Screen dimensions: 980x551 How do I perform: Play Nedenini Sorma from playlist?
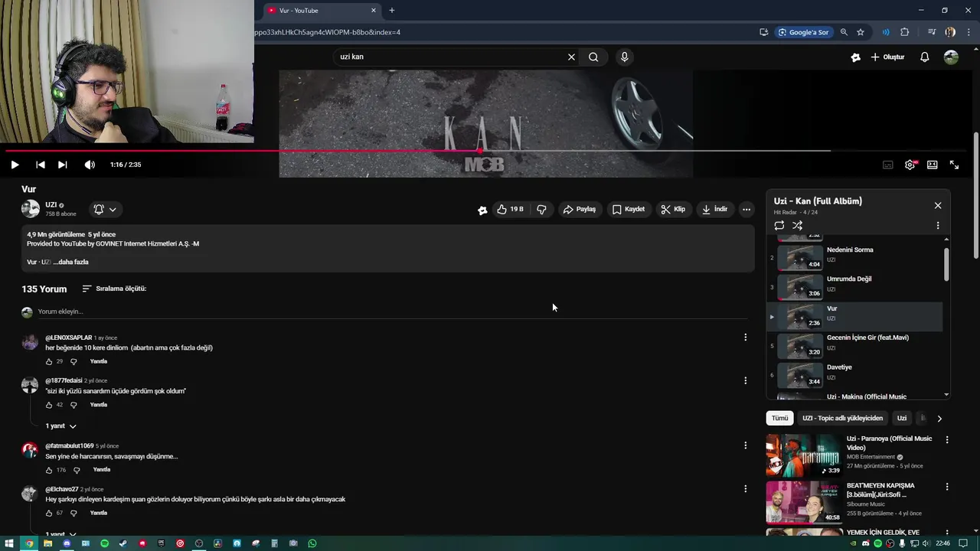[855, 256]
